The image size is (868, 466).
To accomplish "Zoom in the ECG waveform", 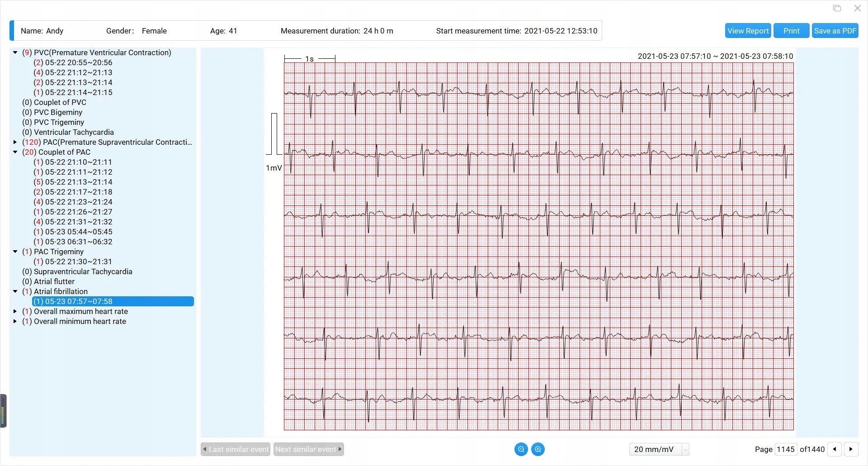I will pos(538,449).
